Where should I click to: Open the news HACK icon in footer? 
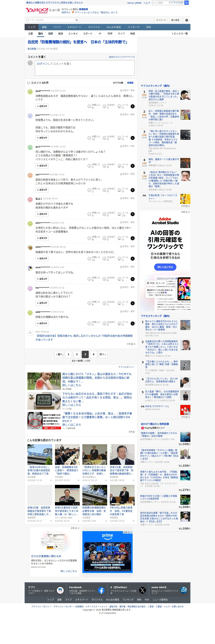pos(184,590)
